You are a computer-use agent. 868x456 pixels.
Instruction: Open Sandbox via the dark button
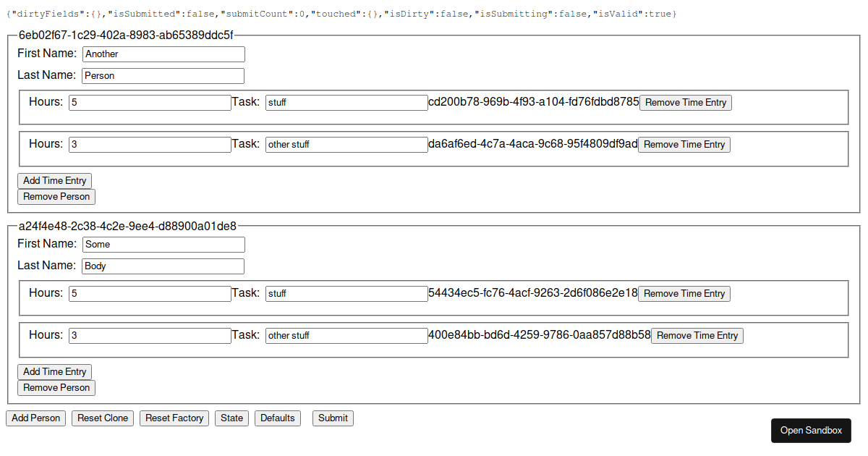coord(811,430)
